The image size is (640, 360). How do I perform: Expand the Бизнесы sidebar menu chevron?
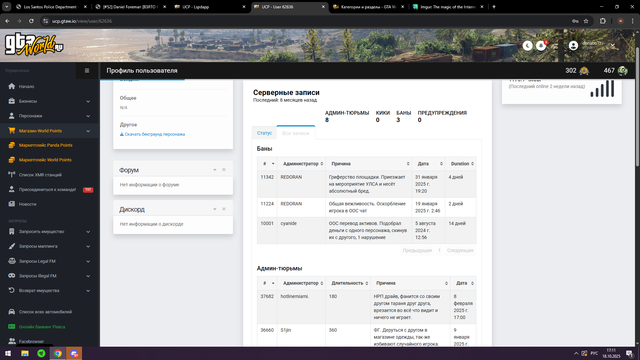88,101
